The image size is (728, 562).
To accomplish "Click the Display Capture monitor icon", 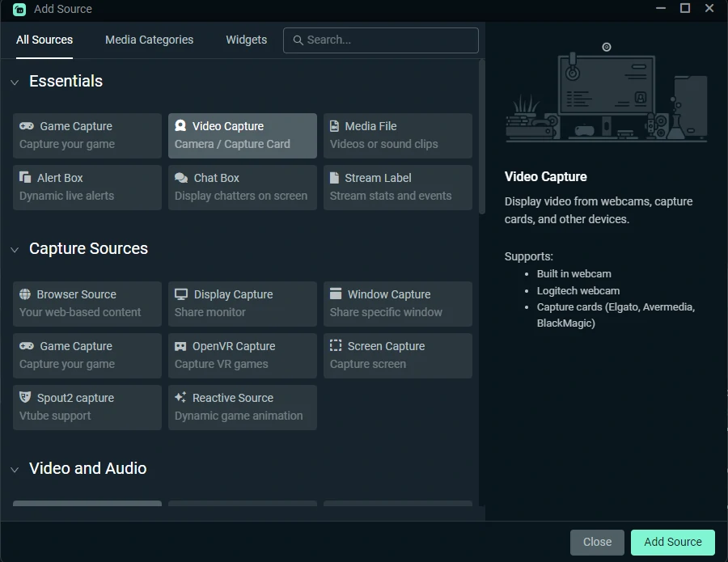I will coord(181,294).
